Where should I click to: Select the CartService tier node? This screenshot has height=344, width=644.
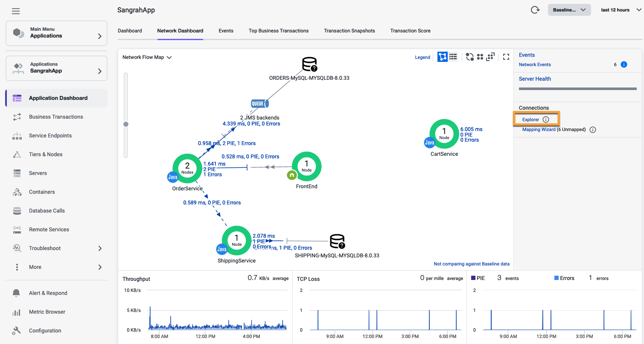coord(444,134)
